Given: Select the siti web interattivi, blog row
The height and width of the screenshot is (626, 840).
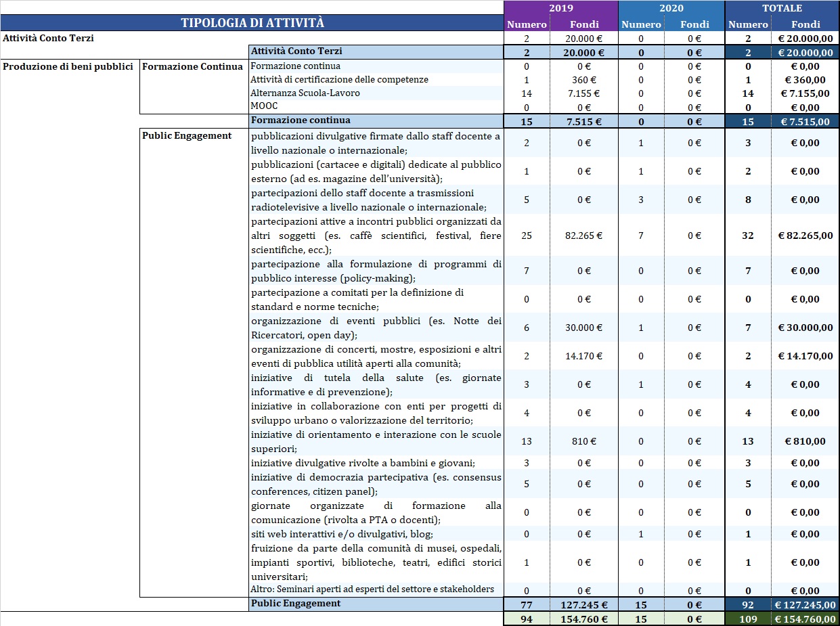Looking at the screenshot, I should [376, 534].
